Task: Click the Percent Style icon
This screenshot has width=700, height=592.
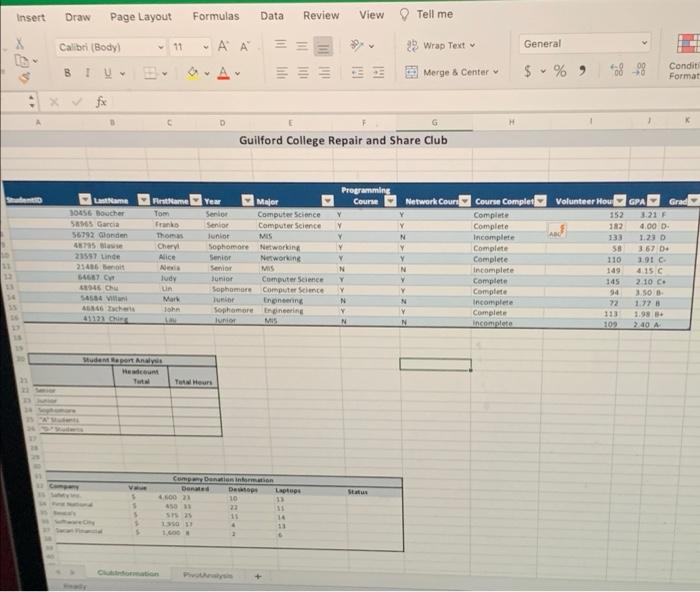Action: [560, 71]
